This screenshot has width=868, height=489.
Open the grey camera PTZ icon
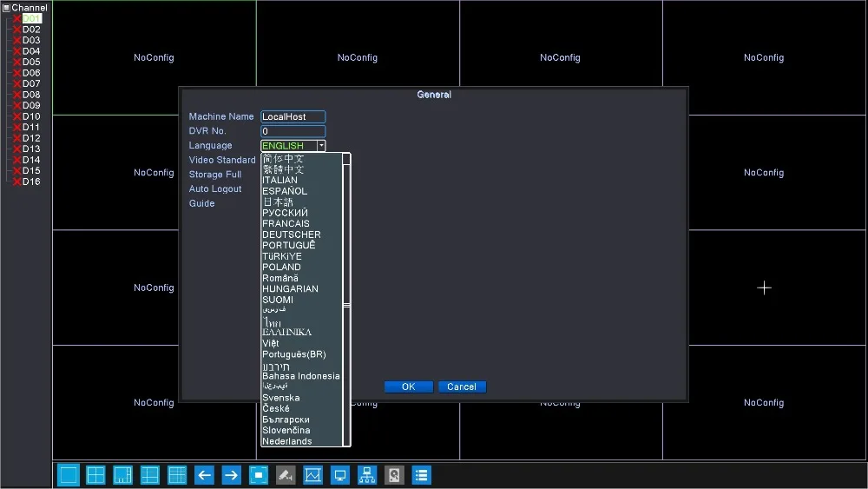pos(286,475)
